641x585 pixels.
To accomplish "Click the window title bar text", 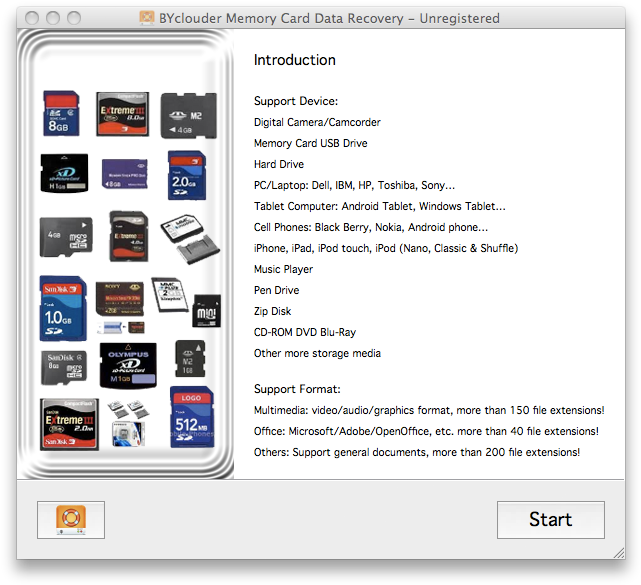I will click(329, 18).
